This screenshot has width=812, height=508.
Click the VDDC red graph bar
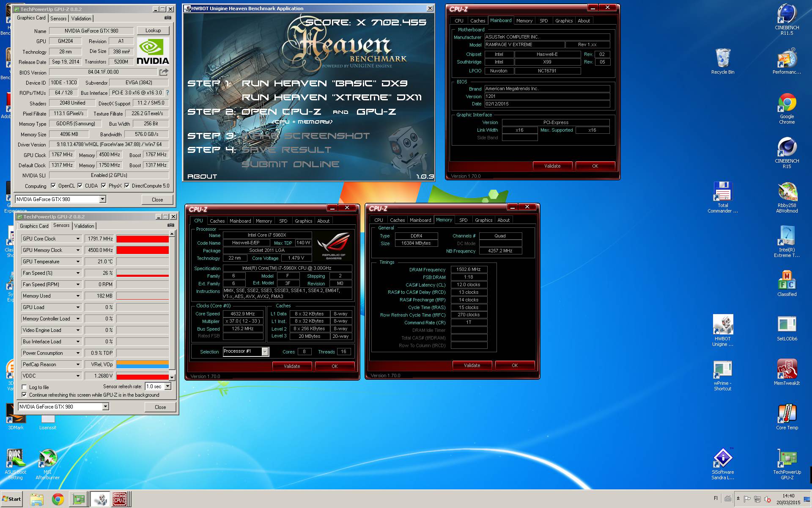[x=143, y=376]
